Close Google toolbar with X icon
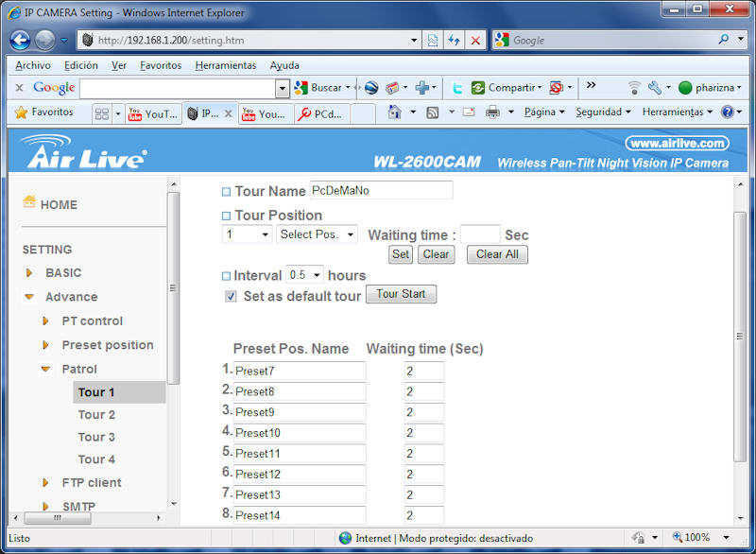 pos(19,88)
